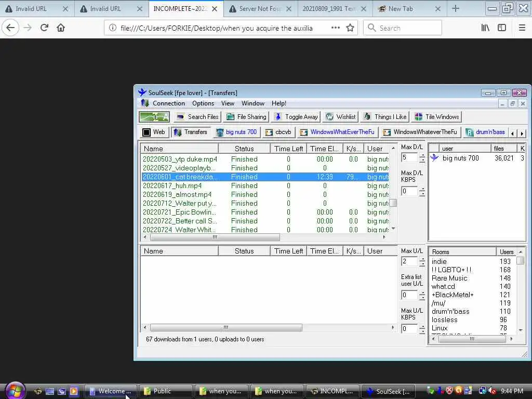Open the drum'n'bass room tab
The image size is (532, 399).
(x=486, y=132)
